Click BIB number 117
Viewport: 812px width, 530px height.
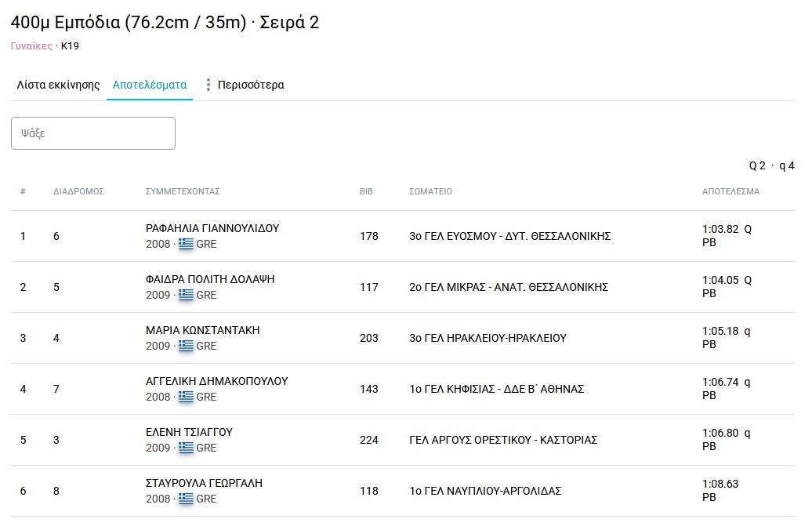368,287
